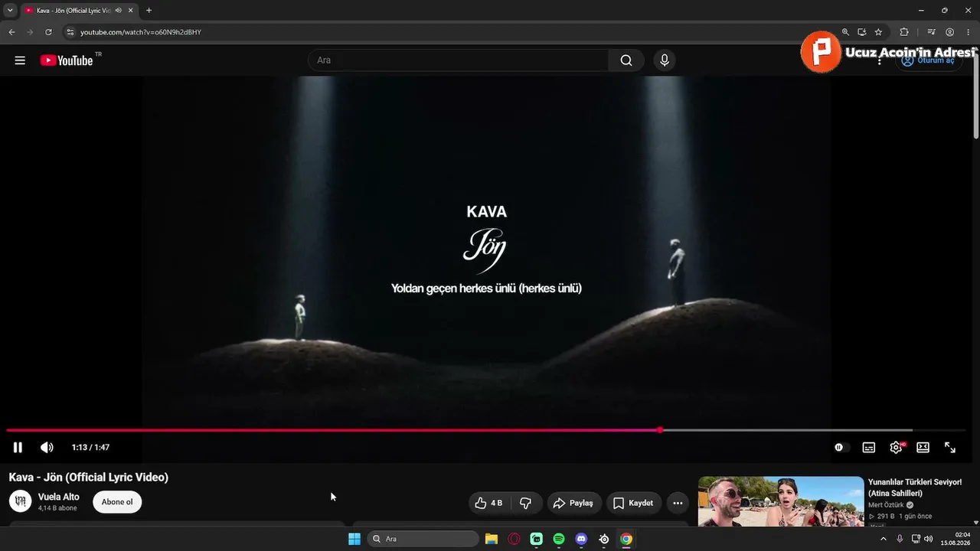Open the Vuela Alto channel avatar
Screen dimensions: 980x551
click(x=20, y=502)
